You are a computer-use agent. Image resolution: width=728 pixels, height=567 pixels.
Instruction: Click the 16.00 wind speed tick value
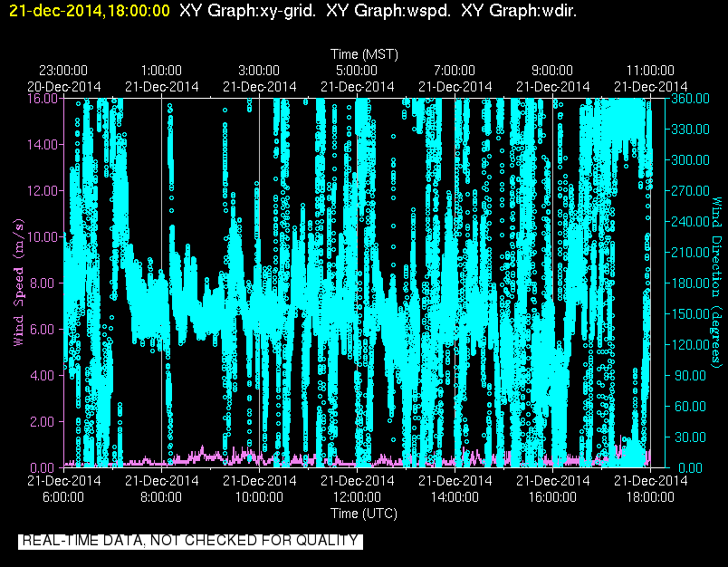(43, 99)
